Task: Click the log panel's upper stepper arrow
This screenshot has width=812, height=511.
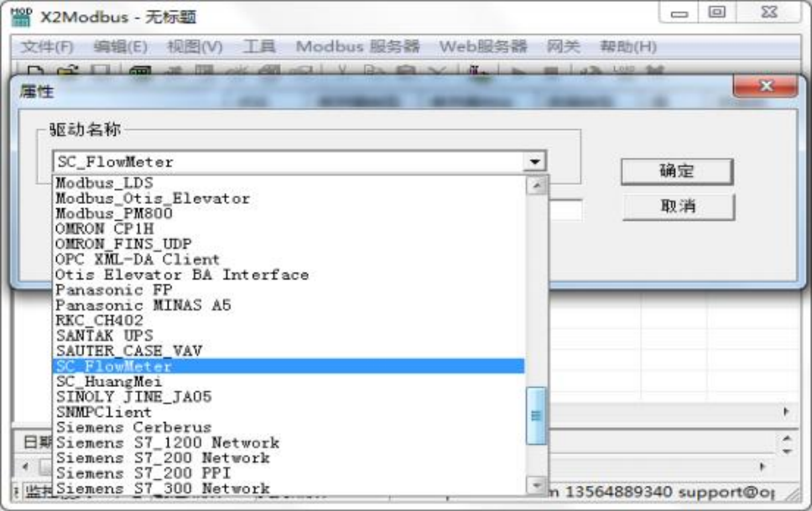Action: point(787,439)
